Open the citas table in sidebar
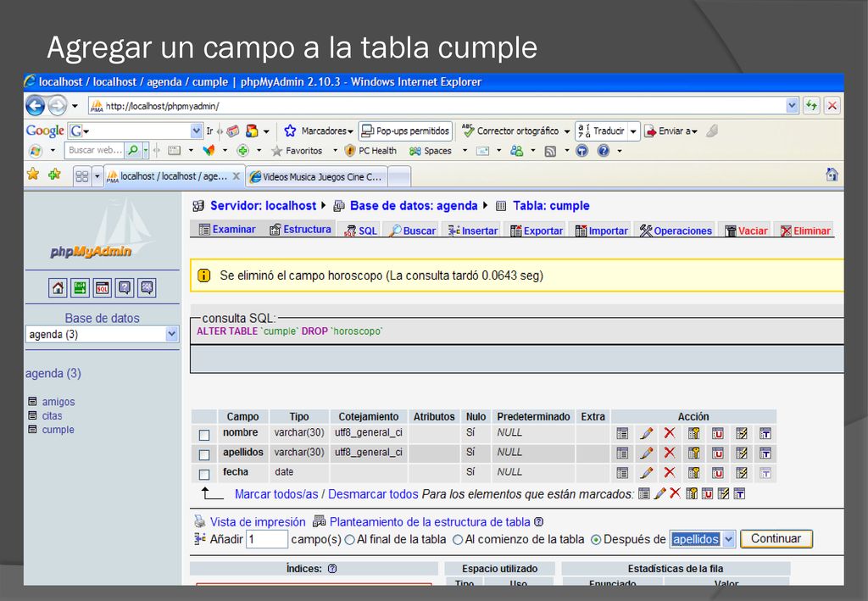Image resolution: width=868 pixels, height=601 pixels. pos(52,415)
